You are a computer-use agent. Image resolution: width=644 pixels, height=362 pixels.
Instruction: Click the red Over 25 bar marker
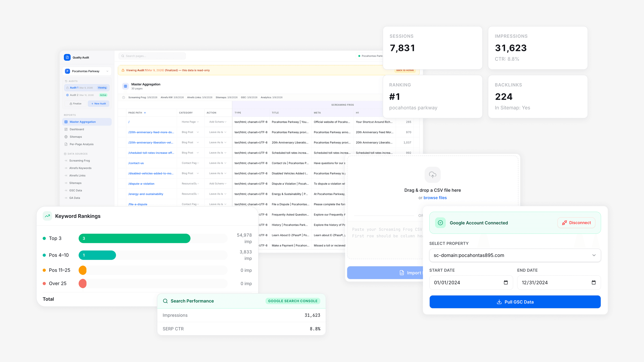(83, 284)
